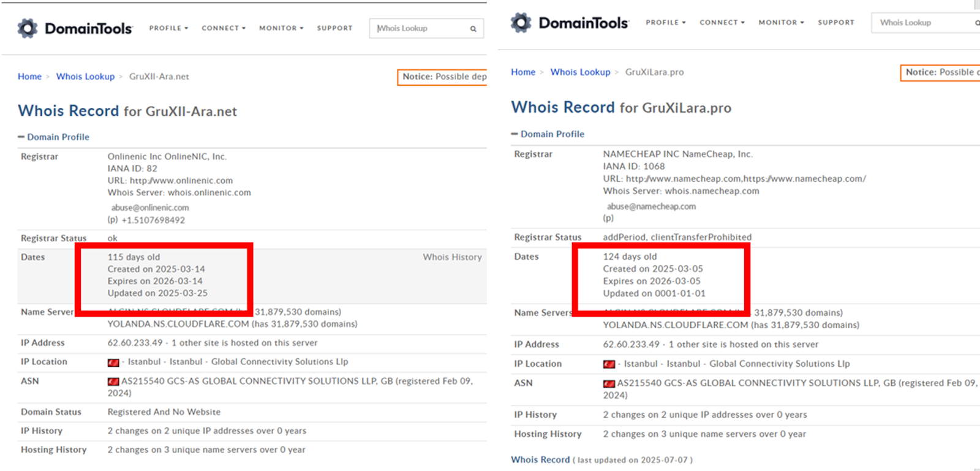The image size is (980, 471).
Task: Click Home breadcrumb in left window
Action: [29, 77]
